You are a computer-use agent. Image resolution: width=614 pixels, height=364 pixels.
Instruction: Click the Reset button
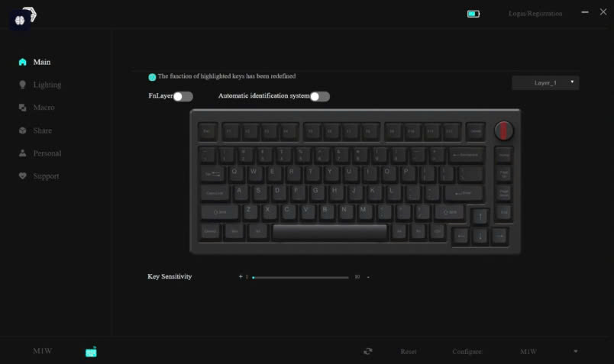coord(408,352)
